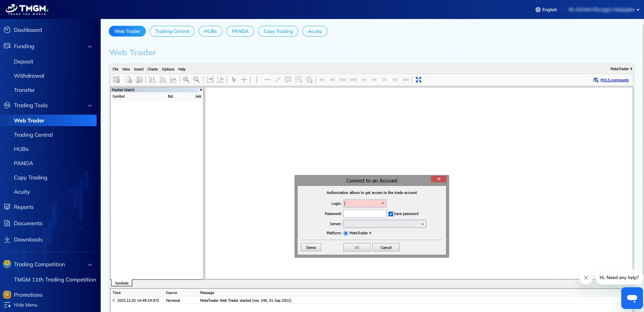Insert a Fibonacci retracement
The image size is (644, 312).
(298, 80)
